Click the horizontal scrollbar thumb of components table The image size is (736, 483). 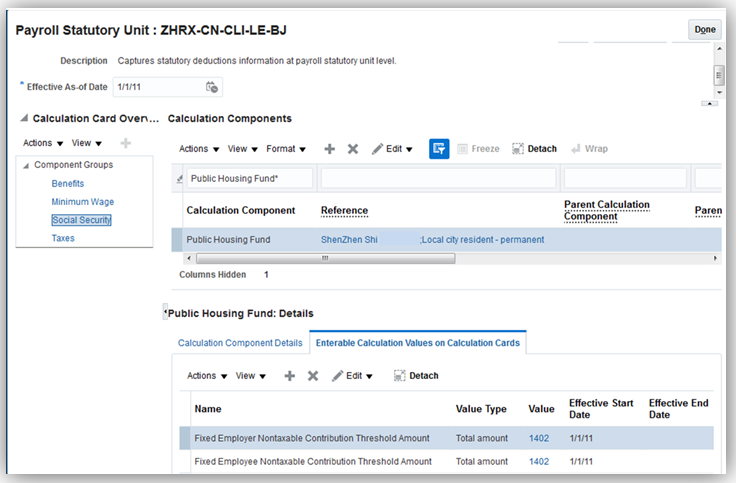(x=325, y=258)
